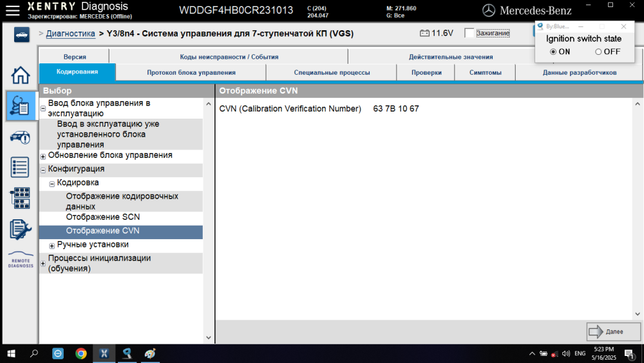Viewport: 644px width, 363px height.
Task: Click CVN panel scroll up arrow
Action: [x=638, y=104]
